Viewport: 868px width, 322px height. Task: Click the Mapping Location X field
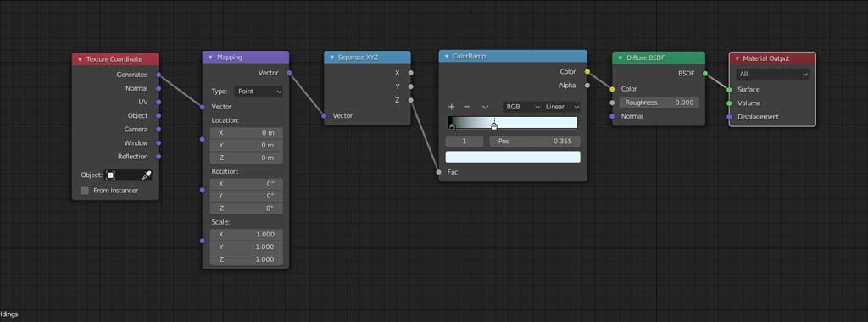pyautogui.click(x=247, y=133)
